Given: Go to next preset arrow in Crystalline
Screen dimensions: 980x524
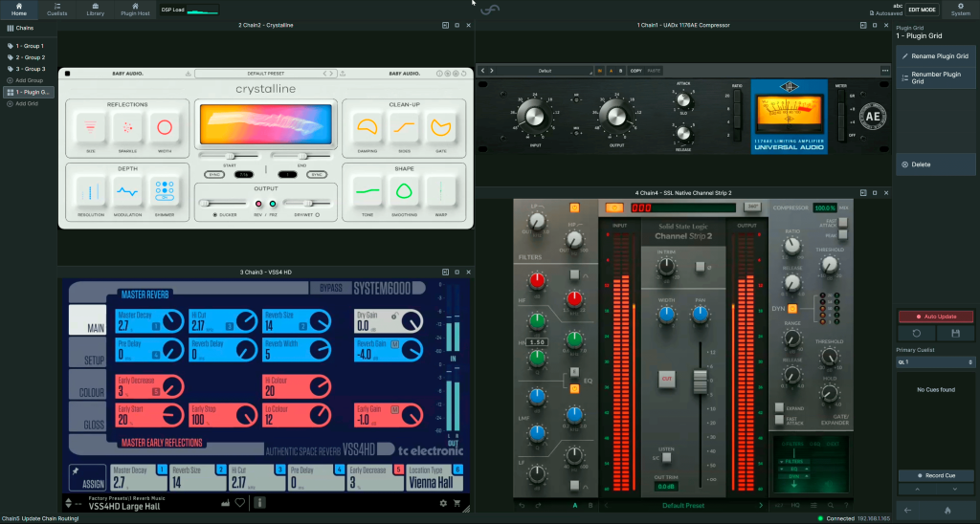Looking at the screenshot, I should pos(331,74).
